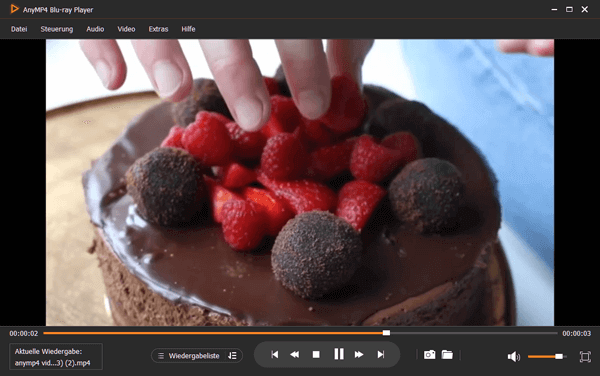Open the Wiedergabeliste panel
600x376 pixels.
(x=190, y=356)
